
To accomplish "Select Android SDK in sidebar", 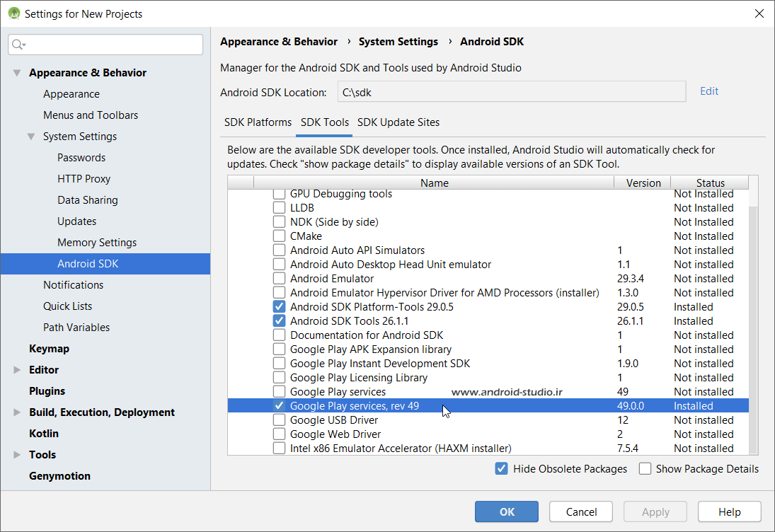I will pyautogui.click(x=105, y=264).
